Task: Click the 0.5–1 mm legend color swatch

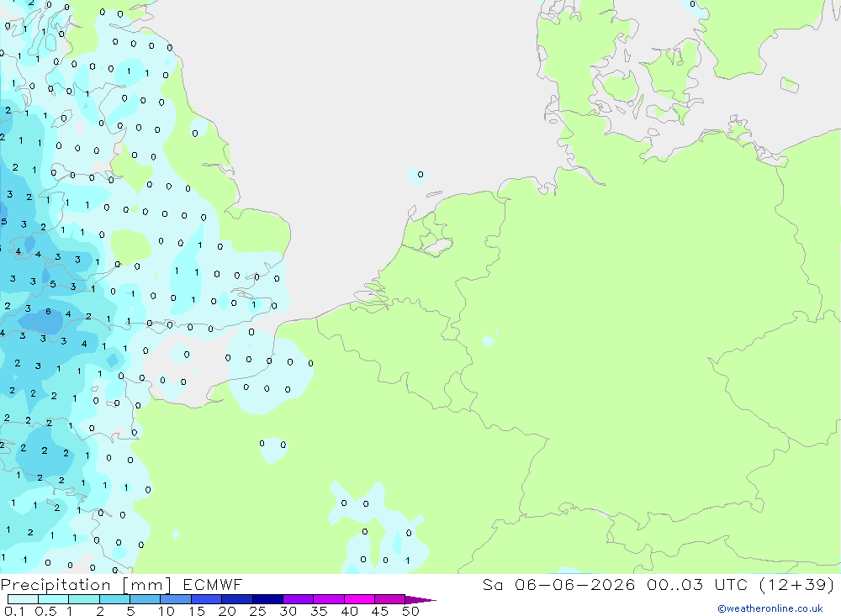Action: 54,599
